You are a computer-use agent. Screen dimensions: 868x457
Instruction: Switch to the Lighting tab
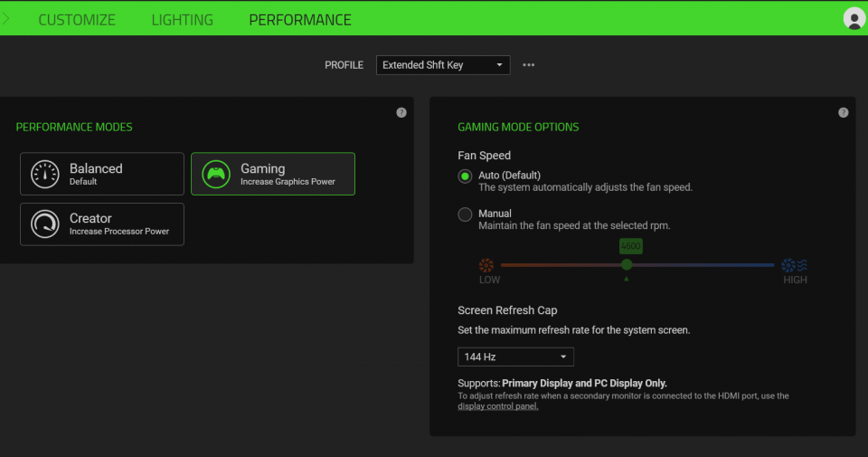[x=182, y=20]
